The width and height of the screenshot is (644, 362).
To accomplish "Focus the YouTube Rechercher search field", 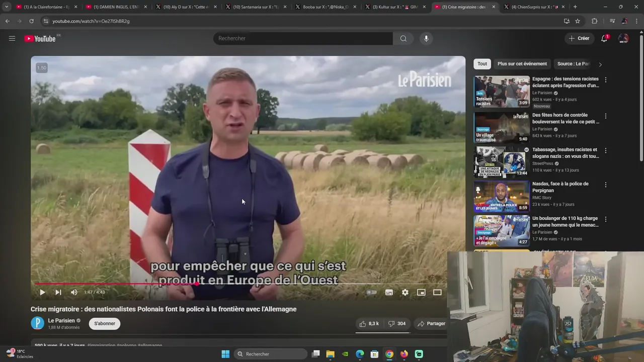I will (303, 38).
